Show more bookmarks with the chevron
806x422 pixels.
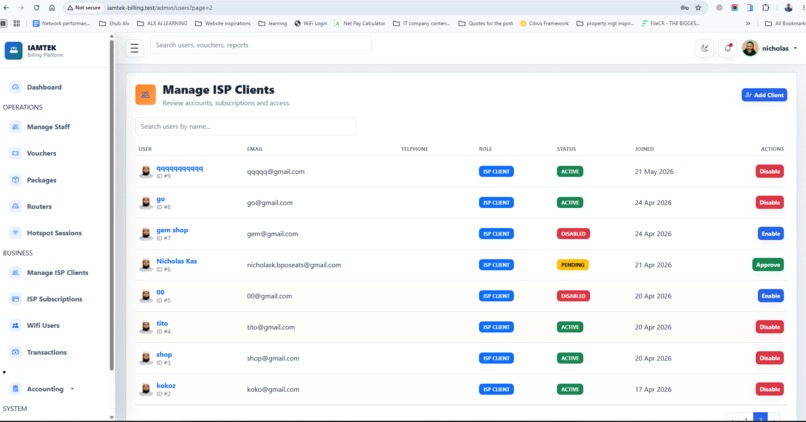pos(748,23)
